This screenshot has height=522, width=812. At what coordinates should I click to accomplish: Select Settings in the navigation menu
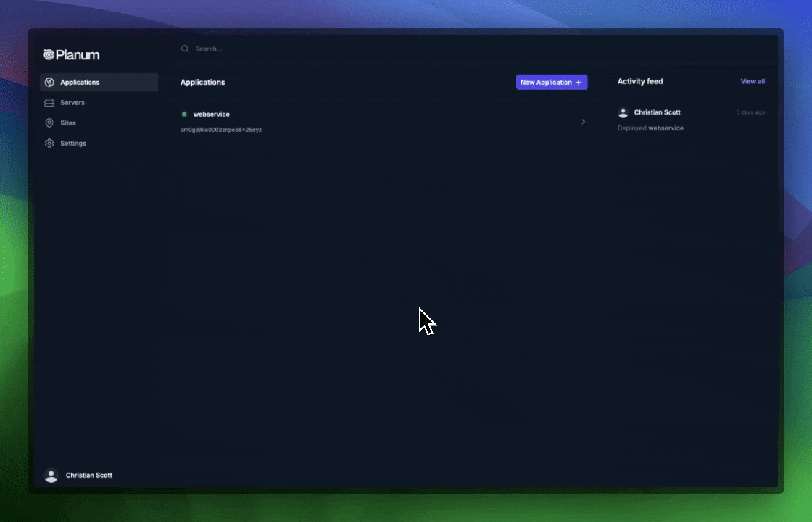point(73,143)
